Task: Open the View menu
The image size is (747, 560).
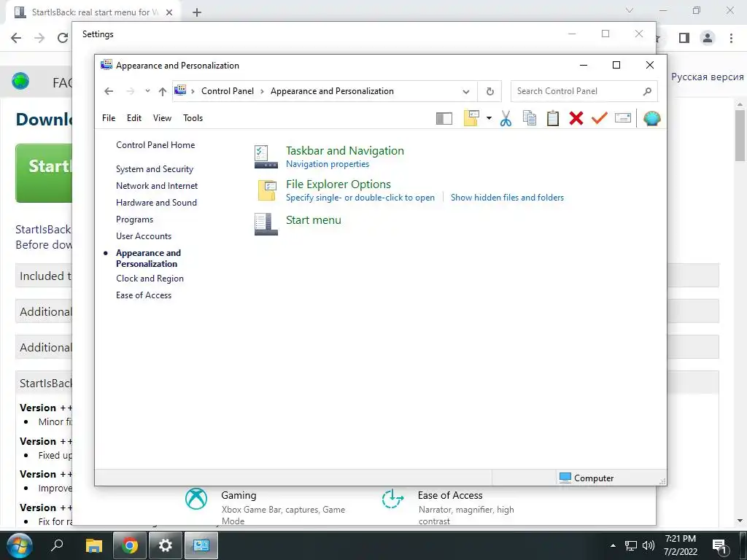Action: pos(162,118)
